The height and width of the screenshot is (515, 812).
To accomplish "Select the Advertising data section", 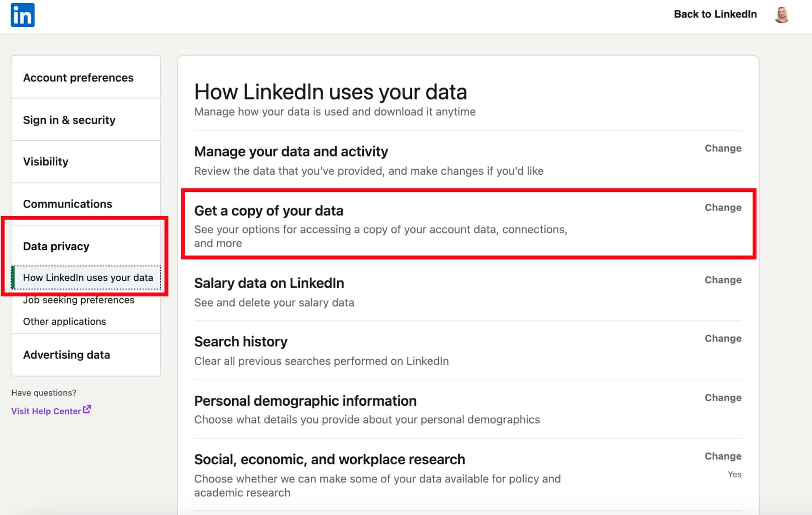I will click(x=67, y=355).
